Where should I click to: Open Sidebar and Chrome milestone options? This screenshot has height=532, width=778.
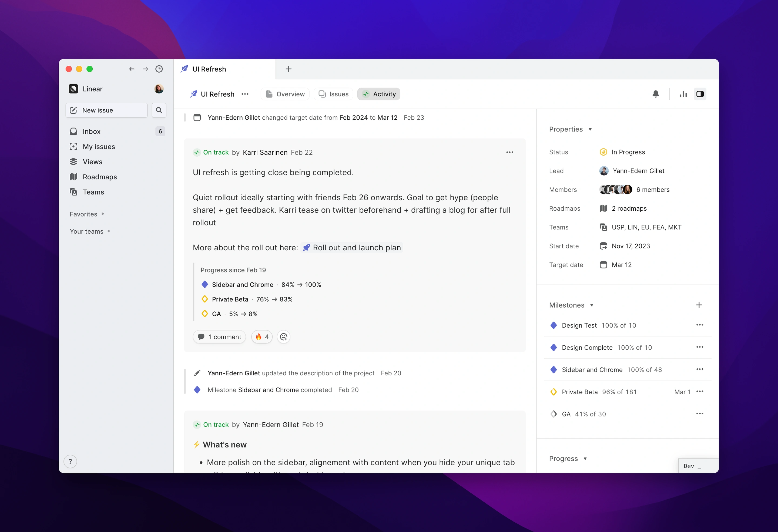coord(700,369)
